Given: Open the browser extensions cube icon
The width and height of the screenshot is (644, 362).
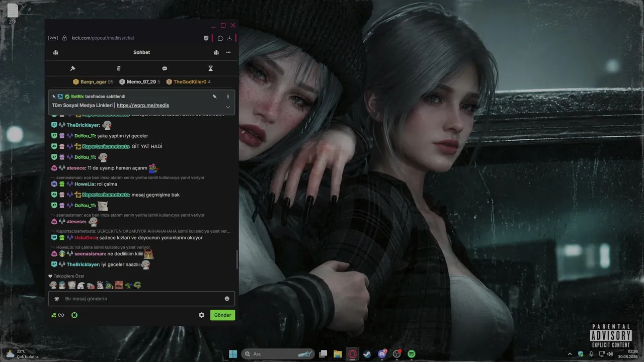Looking at the screenshot, I should pyautogui.click(x=220, y=38).
